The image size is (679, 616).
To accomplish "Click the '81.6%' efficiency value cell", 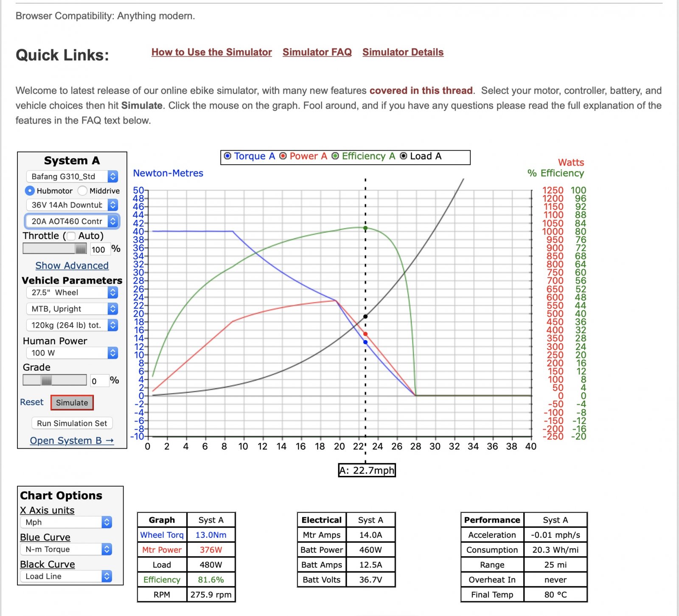I will pyautogui.click(x=211, y=579).
